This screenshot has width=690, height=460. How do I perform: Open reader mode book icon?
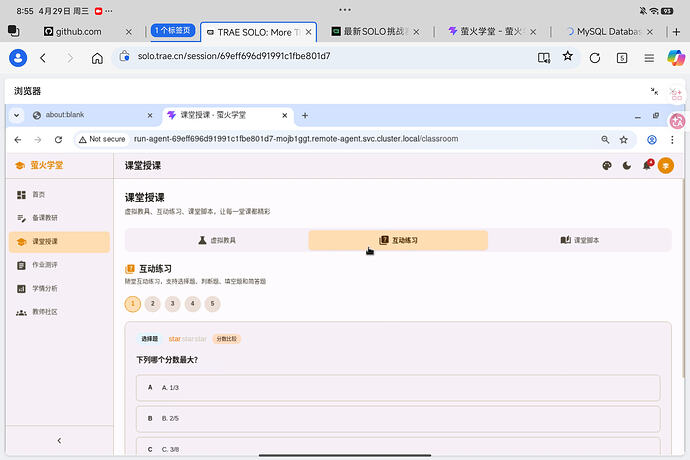point(544,58)
